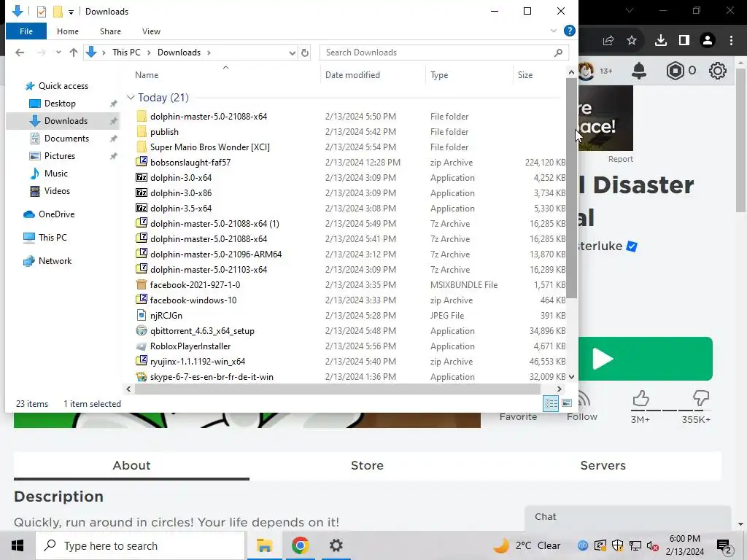This screenshot has width=747, height=560.
Task: Sort files by Size column header
Action: 525,75
